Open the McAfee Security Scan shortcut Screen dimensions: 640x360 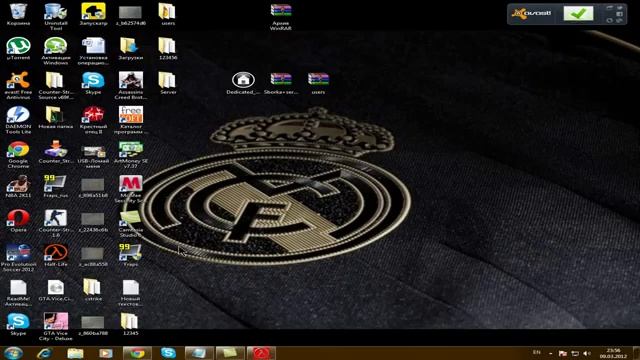131,184
